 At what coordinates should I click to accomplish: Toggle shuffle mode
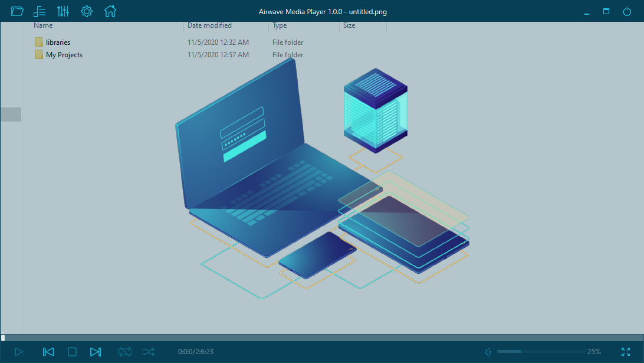pos(149,352)
